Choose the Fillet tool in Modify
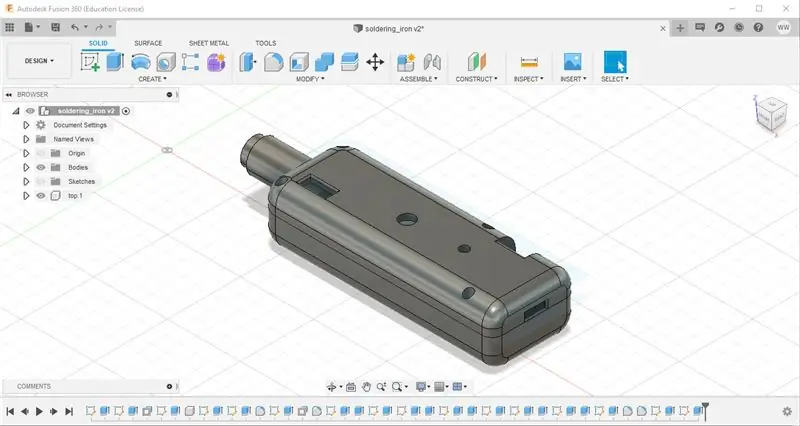800x426 pixels. pos(273,62)
